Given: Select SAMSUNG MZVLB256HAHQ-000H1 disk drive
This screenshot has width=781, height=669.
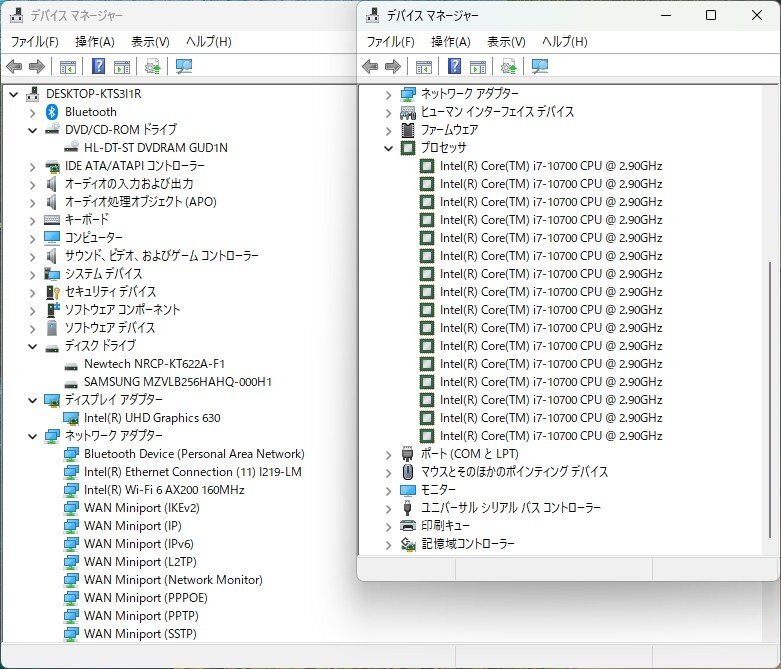Looking at the screenshot, I should pos(177,382).
